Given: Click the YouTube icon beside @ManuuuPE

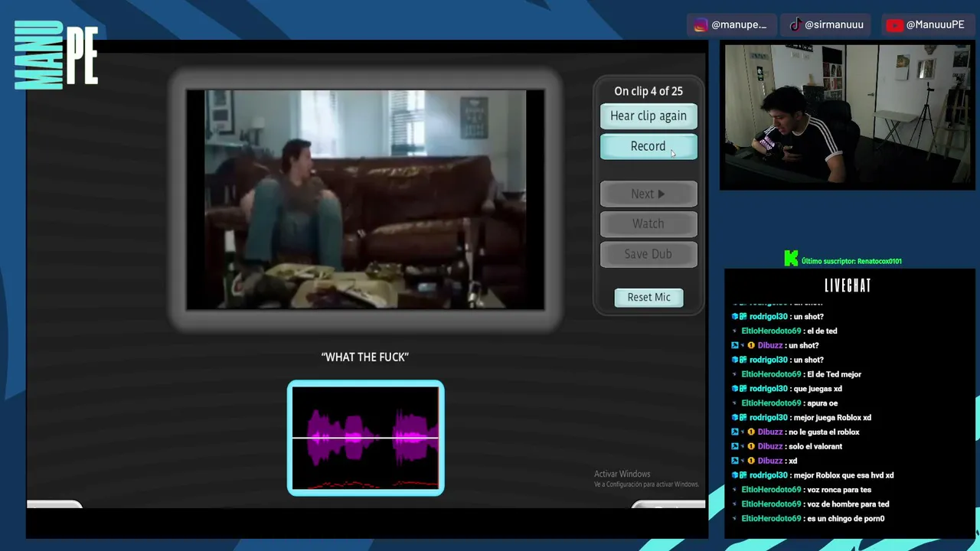Looking at the screenshot, I should (x=894, y=24).
